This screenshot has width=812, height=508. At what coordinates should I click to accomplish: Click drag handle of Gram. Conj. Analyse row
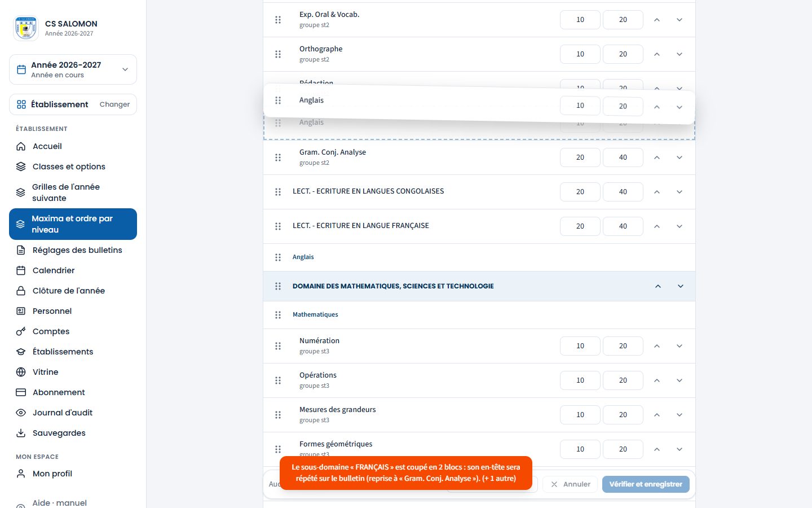278,157
